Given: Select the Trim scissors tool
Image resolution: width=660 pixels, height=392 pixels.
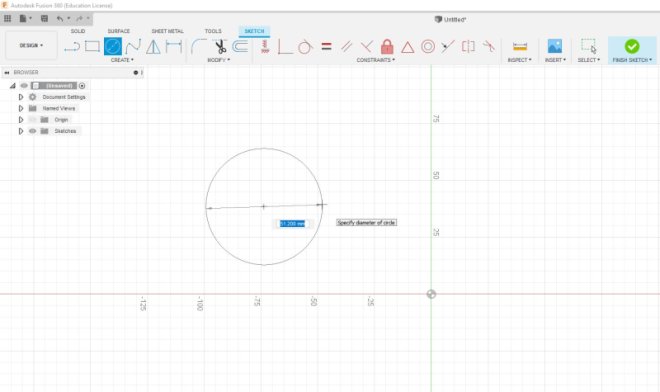Looking at the screenshot, I should (220, 46).
